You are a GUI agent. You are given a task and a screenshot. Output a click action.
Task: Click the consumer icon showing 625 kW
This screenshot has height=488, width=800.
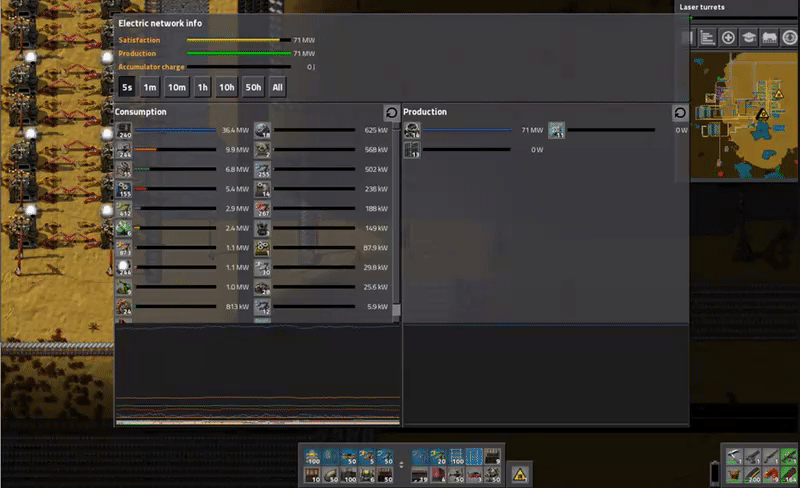pyautogui.click(x=262, y=130)
